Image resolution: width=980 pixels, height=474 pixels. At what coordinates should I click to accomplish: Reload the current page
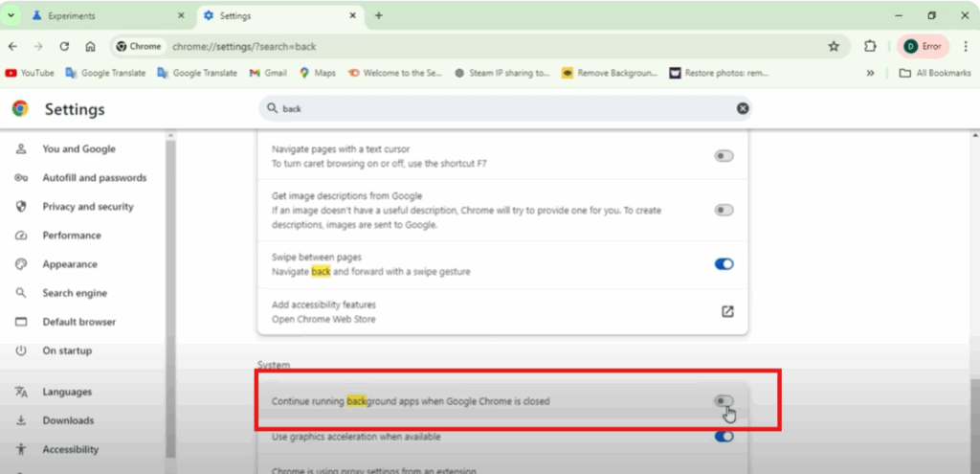pyautogui.click(x=64, y=46)
